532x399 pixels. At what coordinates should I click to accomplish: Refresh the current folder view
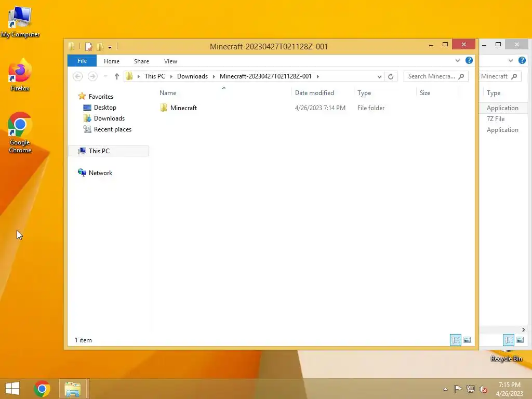pyautogui.click(x=391, y=76)
